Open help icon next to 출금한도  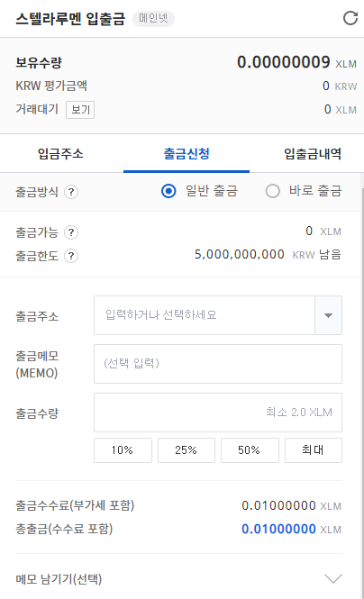pyautogui.click(x=71, y=256)
